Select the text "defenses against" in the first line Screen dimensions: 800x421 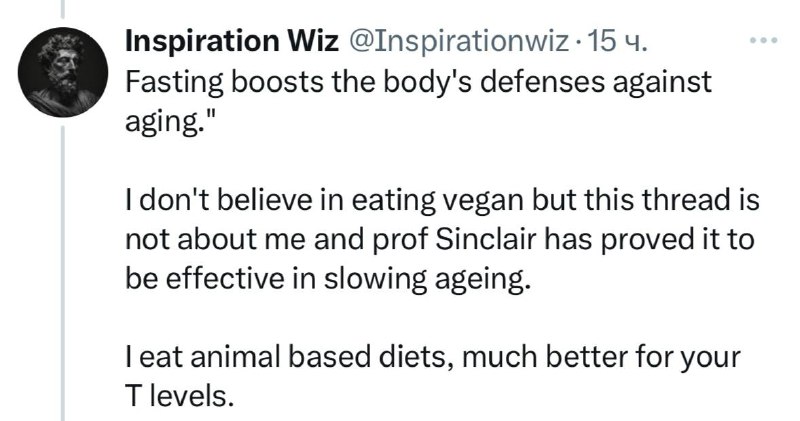coord(595,82)
